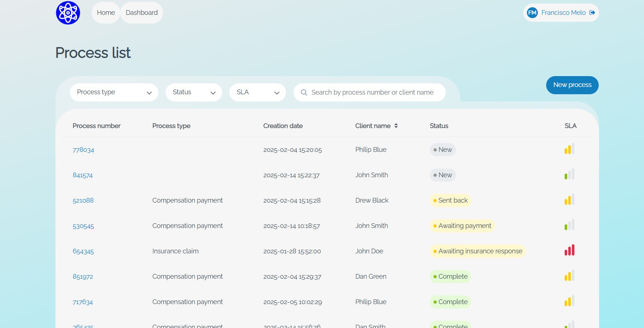Click the green SLA indicator for process 841574
This screenshot has height=328, width=644.
click(569, 174)
